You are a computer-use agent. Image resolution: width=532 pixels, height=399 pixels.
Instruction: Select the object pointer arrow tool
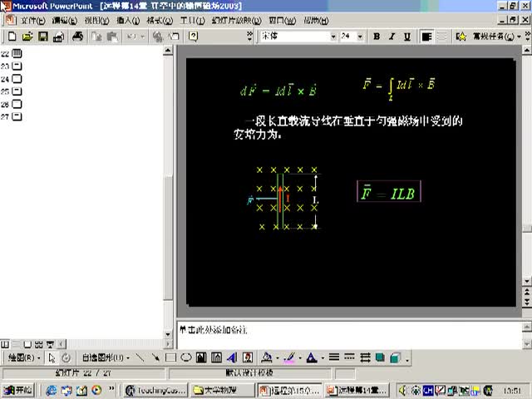tap(52, 357)
